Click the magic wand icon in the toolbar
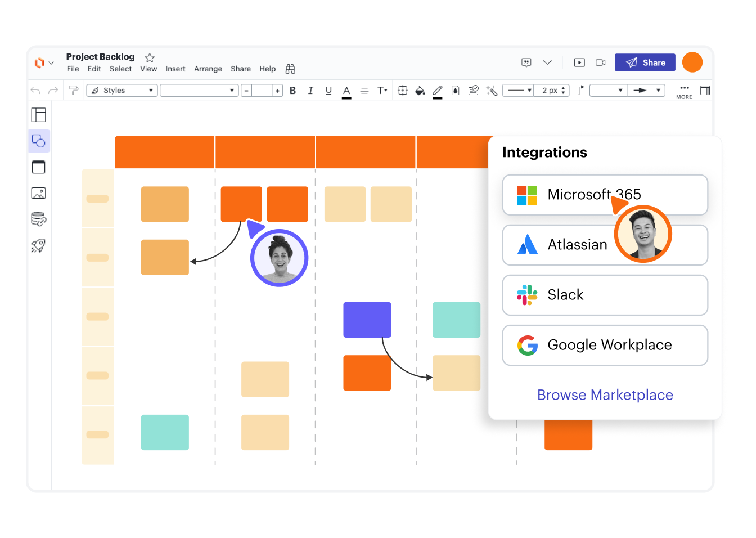This screenshot has width=756, height=538. pyautogui.click(x=492, y=91)
